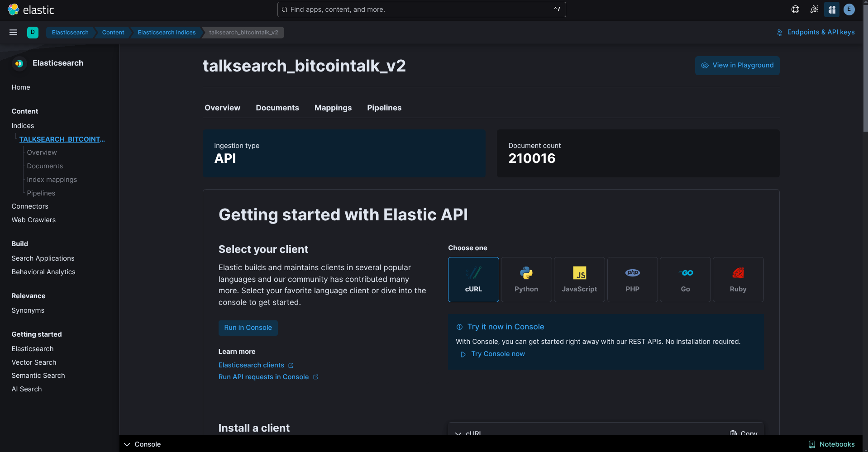Open the newsfeed celebration icon

[814, 10]
